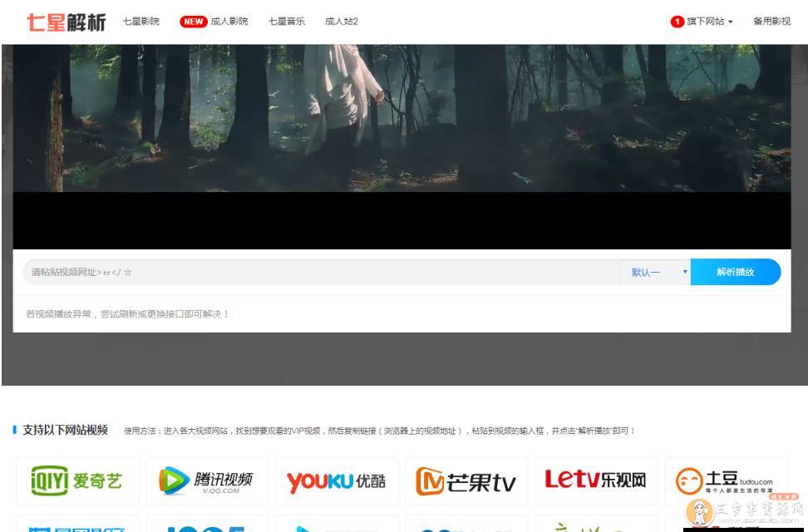The height and width of the screenshot is (532, 808).
Task: Go to 七星影院 in the navigation
Action: (140, 22)
